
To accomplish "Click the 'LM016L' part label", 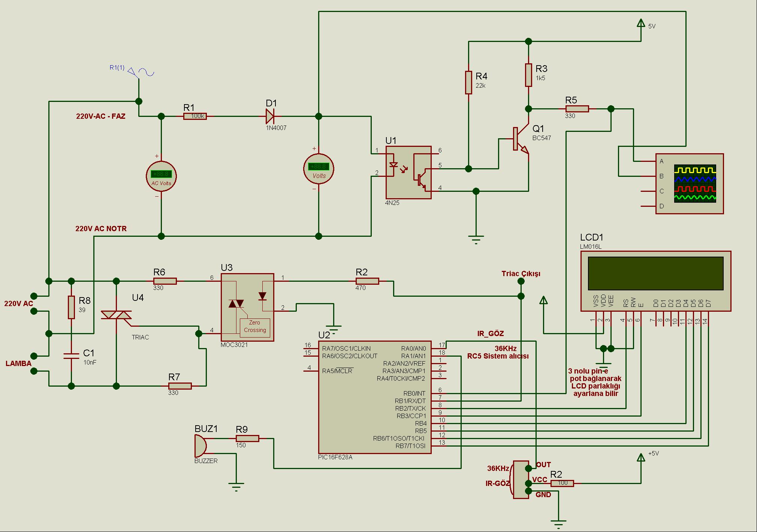I will 591,247.
